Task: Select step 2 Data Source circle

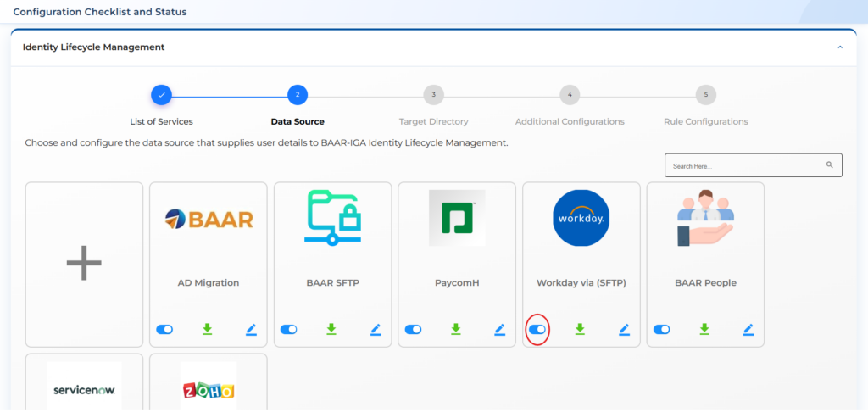Action: [x=298, y=95]
